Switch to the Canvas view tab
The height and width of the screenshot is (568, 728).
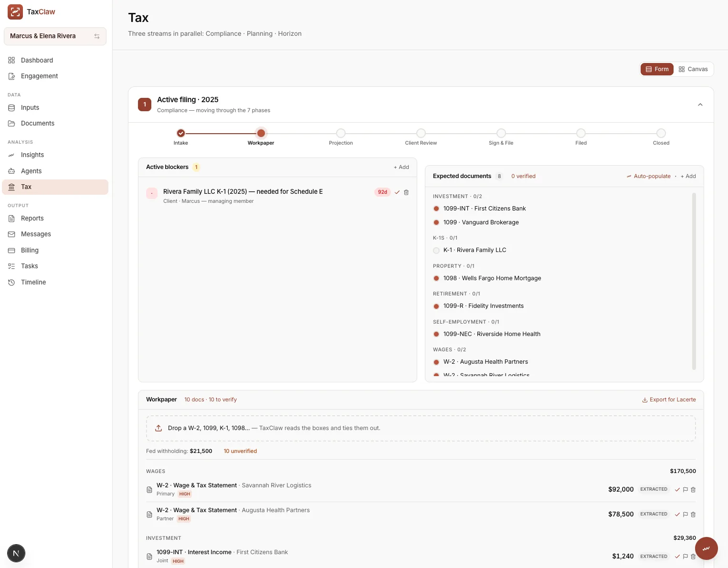[x=693, y=69]
